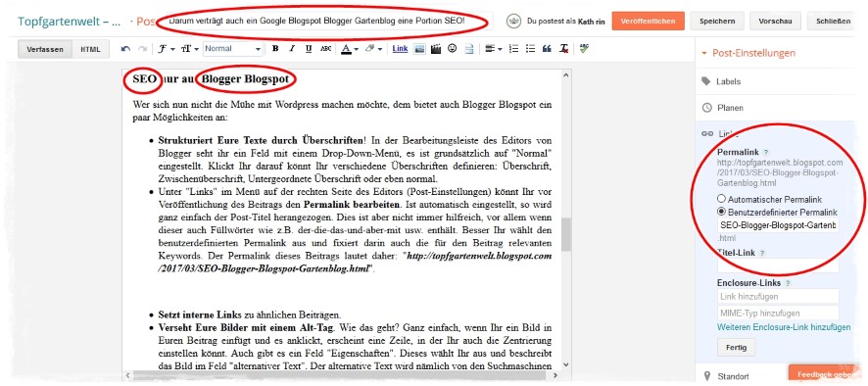This screenshot has height=386, width=868.
Task: Click the editor vertical scrollbar thumb
Action: point(564,234)
